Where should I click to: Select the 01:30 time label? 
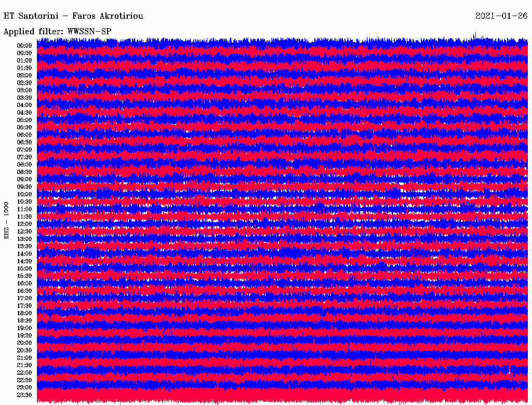click(x=24, y=68)
